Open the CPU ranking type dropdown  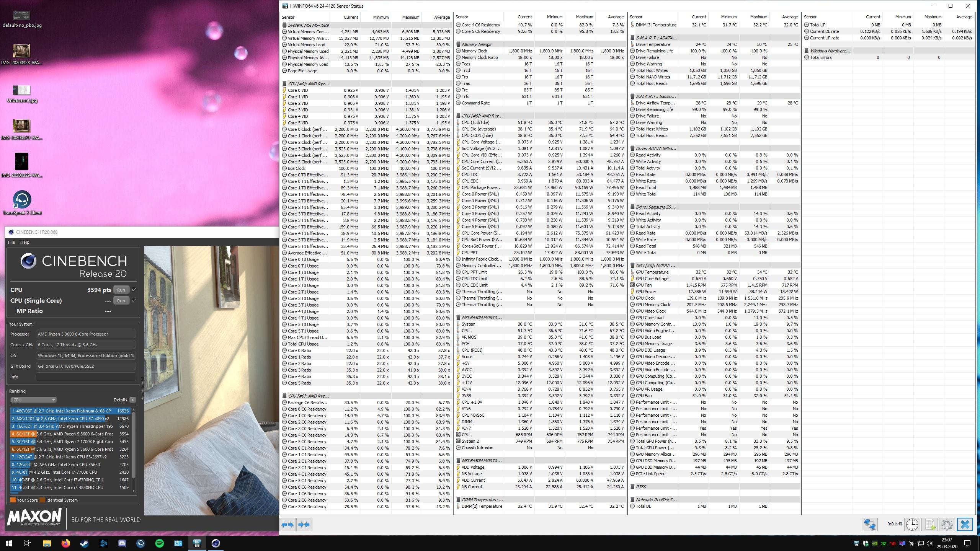[x=34, y=400]
